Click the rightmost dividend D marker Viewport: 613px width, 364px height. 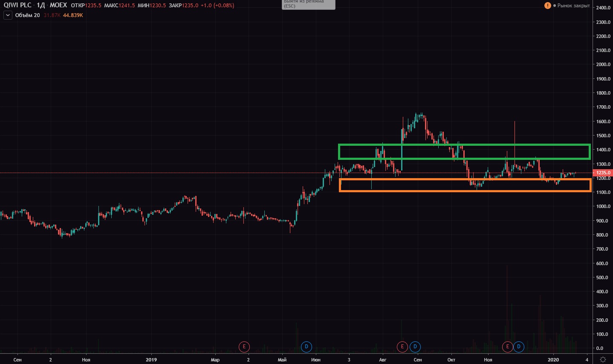coord(519,347)
